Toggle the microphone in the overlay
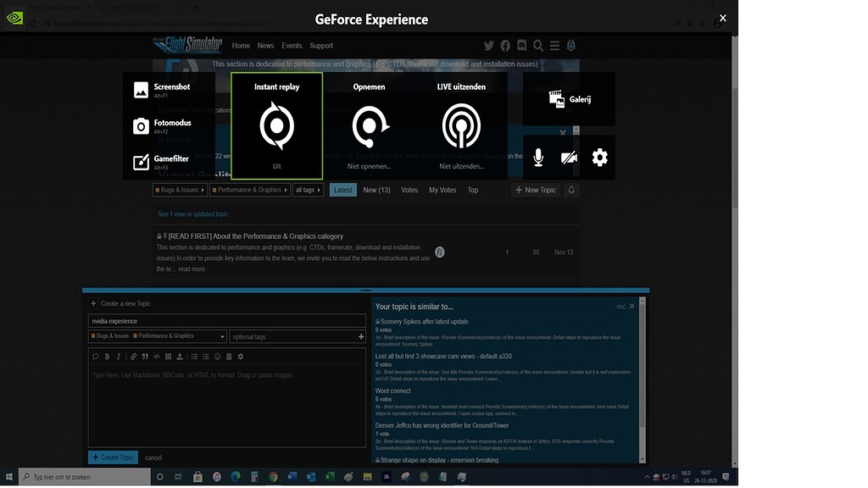The height and width of the screenshot is (488, 868). coord(538,158)
